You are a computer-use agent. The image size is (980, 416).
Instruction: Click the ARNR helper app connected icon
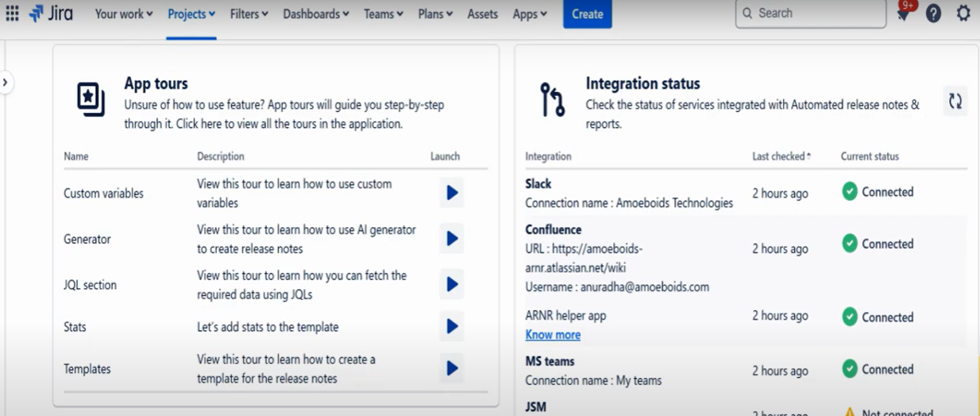click(x=850, y=317)
